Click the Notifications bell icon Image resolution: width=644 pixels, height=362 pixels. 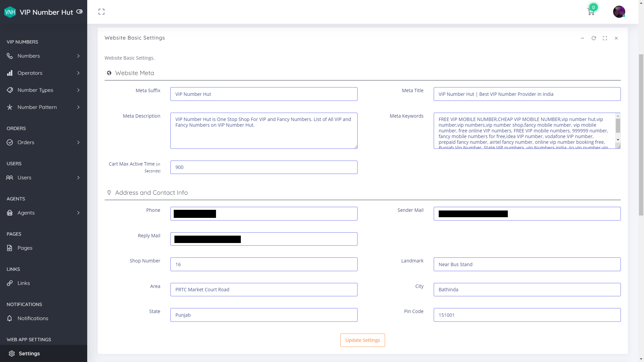[10, 318]
